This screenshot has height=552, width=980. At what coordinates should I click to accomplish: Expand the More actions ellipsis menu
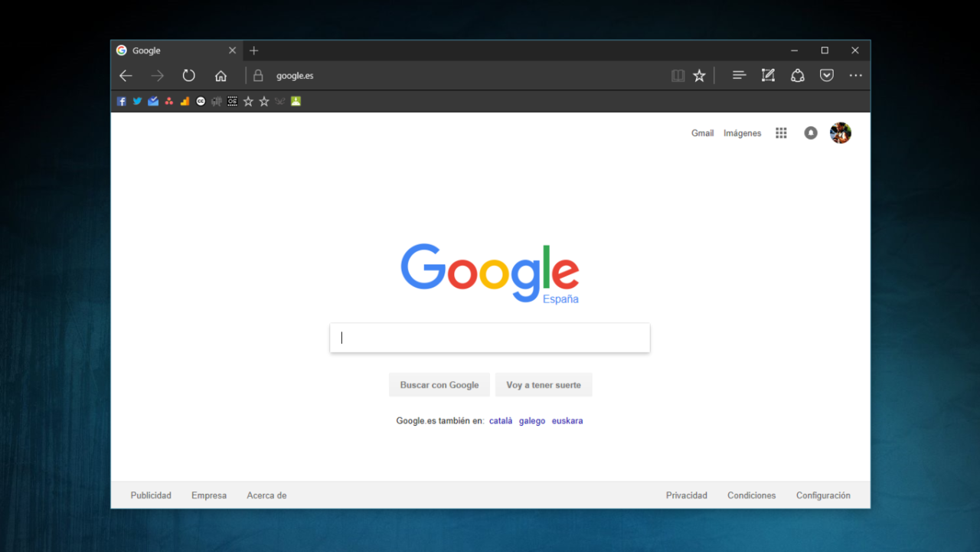(856, 76)
